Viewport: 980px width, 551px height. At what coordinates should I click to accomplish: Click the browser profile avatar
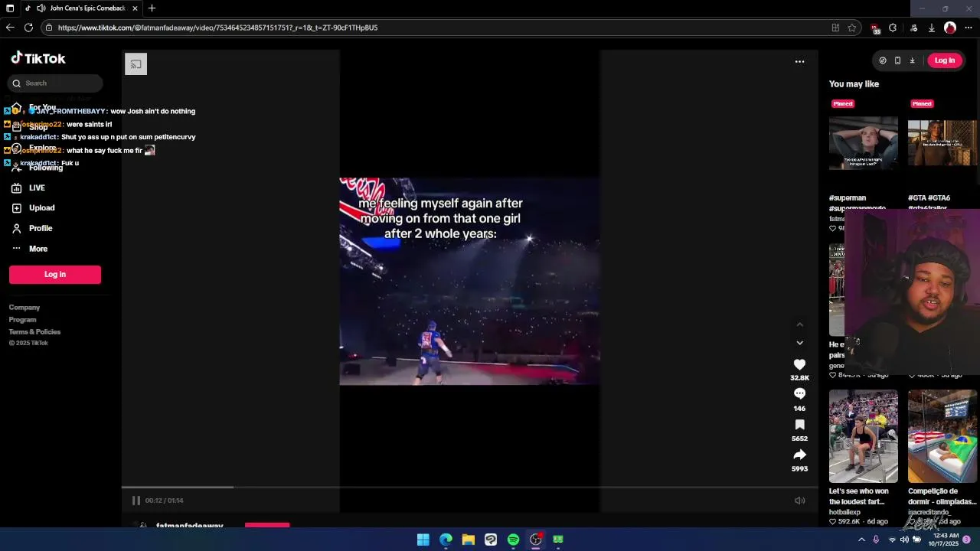[950, 28]
